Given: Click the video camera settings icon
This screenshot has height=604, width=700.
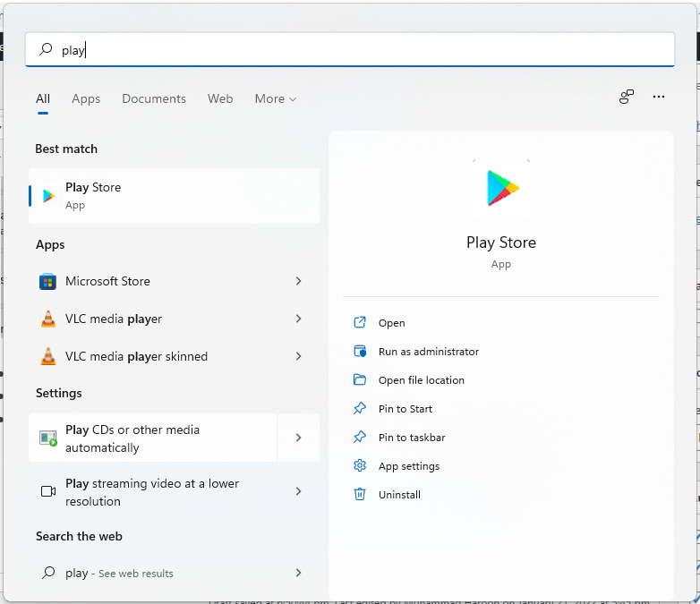Looking at the screenshot, I should pyautogui.click(x=48, y=491).
